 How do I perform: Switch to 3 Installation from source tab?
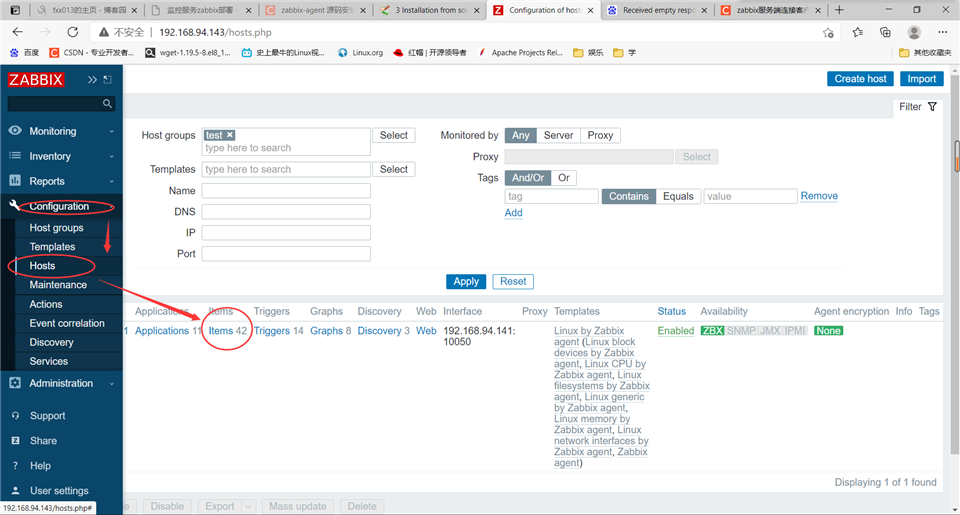[431, 10]
